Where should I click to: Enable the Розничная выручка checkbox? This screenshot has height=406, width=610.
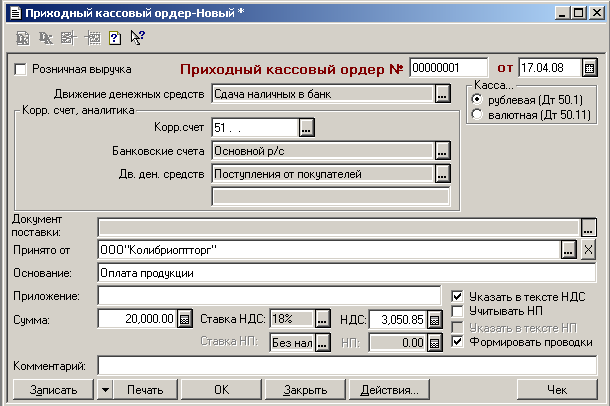[x=20, y=70]
